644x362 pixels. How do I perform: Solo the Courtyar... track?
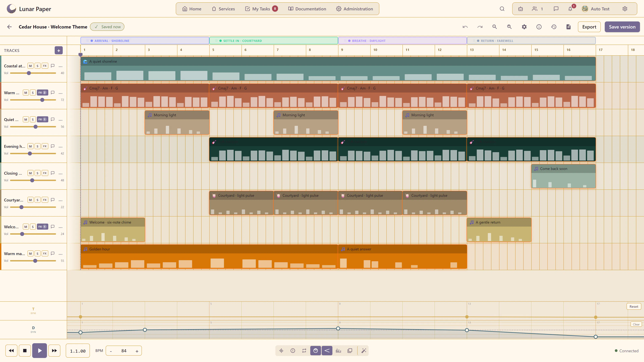point(38,200)
